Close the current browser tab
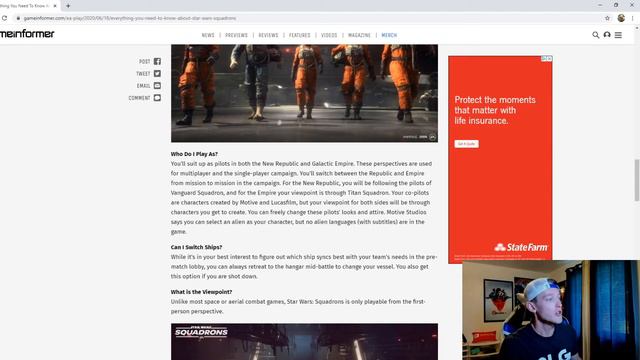Screen dimensions: 640x360 (x=55, y=6)
